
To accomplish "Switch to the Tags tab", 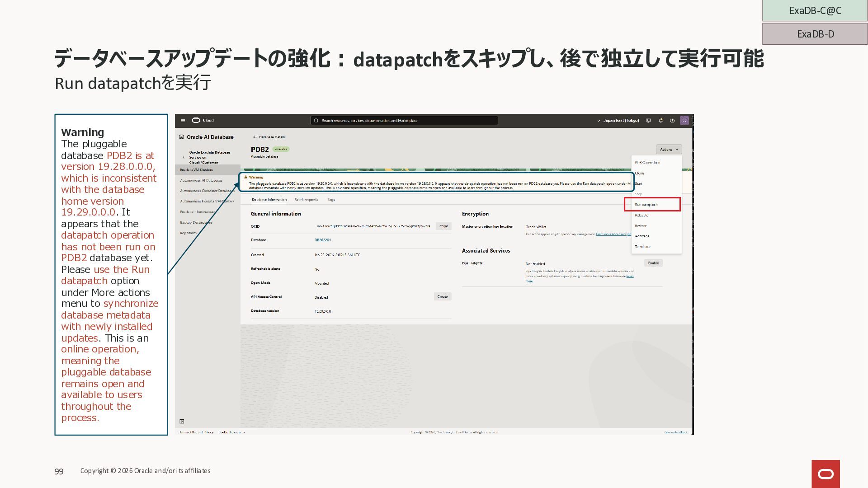I will coord(331,200).
